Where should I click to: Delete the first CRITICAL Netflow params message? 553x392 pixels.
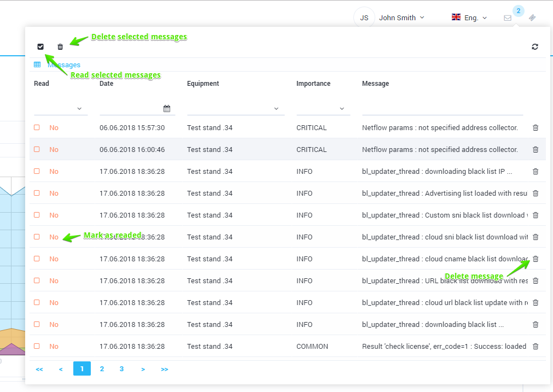(535, 128)
